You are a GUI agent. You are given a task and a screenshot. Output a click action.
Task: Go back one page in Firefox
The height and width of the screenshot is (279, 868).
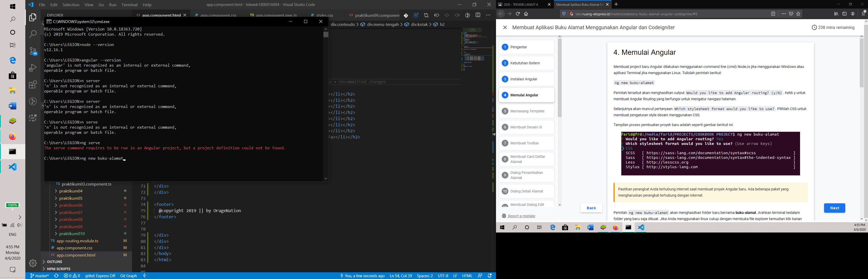point(501,14)
